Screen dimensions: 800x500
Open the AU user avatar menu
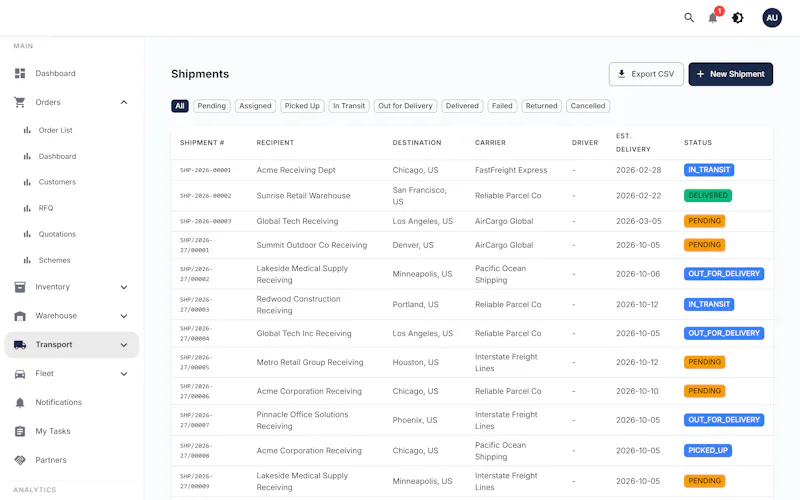pos(772,18)
